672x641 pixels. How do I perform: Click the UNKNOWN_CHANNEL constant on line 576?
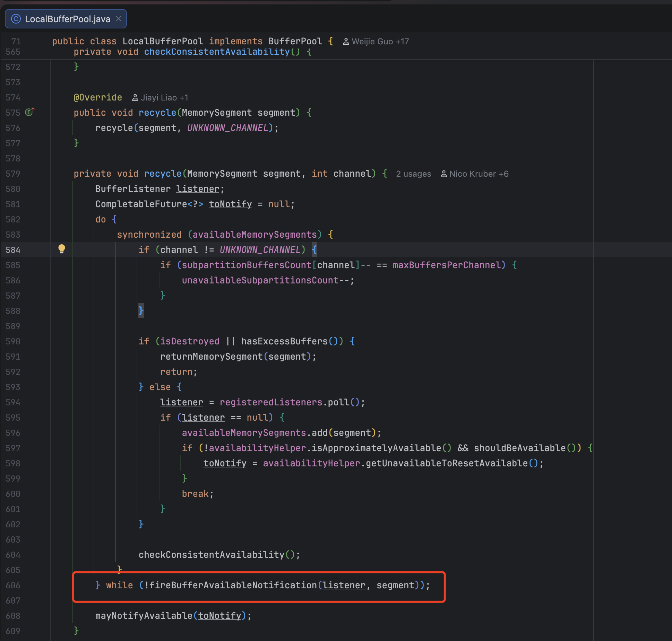pyautogui.click(x=228, y=128)
